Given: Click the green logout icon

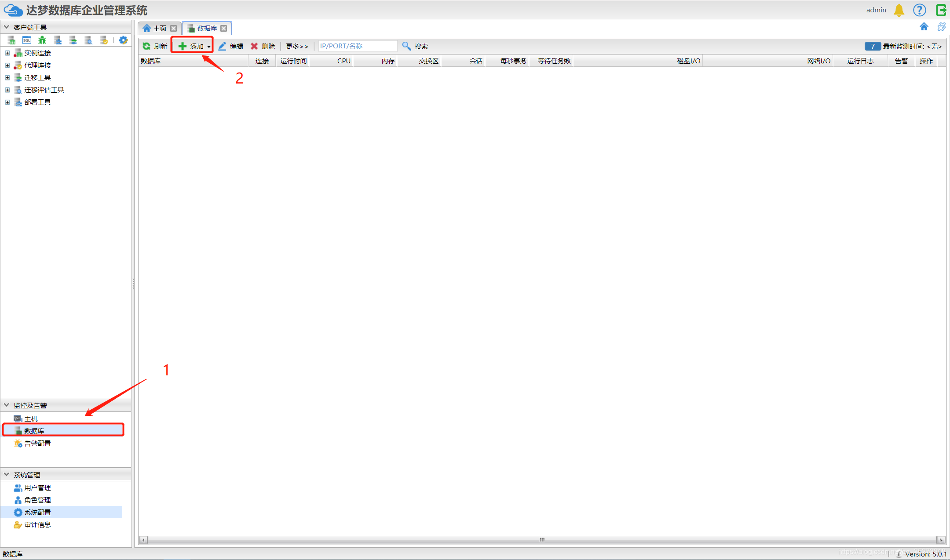Looking at the screenshot, I should click(x=941, y=10).
